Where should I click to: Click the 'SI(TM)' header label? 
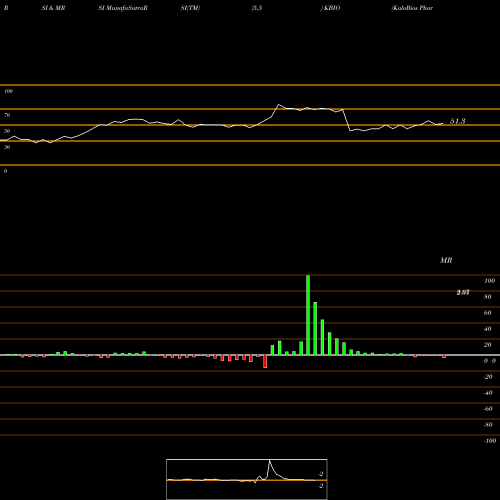coord(190,8)
